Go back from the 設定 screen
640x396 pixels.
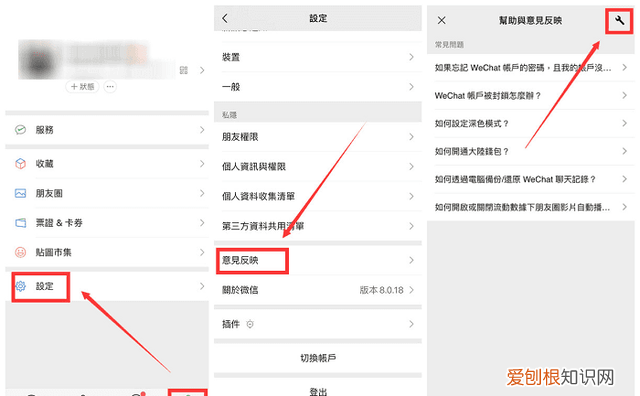[x=225, y=18]
